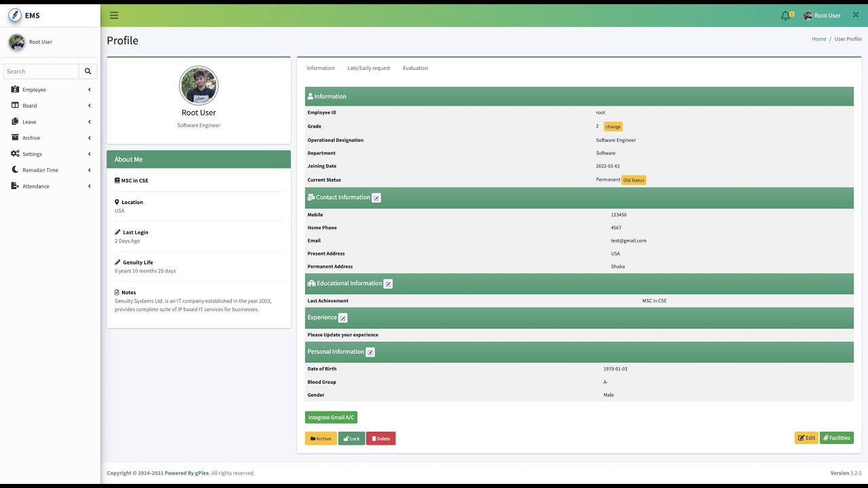Click the Powered By gPlex link
The height and width of the screenshot is (488, 868).
coord(186,473)
